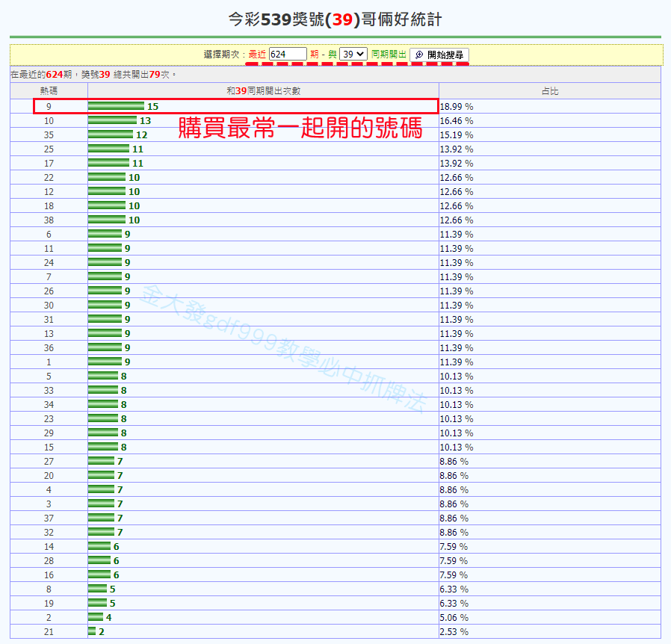671x644 pixels.
Task: Select number 21 in the last row
Action: pos(49,632)
